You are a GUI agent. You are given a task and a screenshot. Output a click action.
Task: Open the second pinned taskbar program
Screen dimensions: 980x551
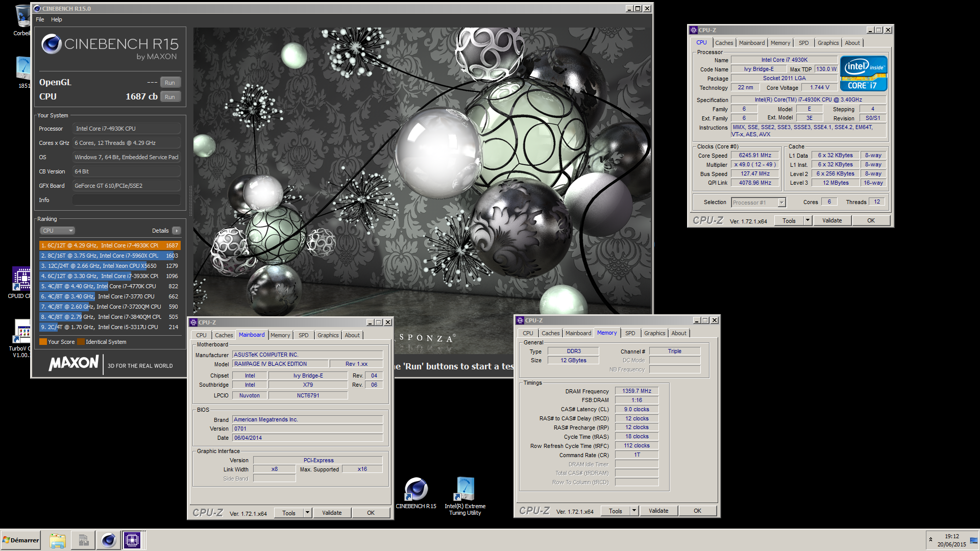(83, 540)
